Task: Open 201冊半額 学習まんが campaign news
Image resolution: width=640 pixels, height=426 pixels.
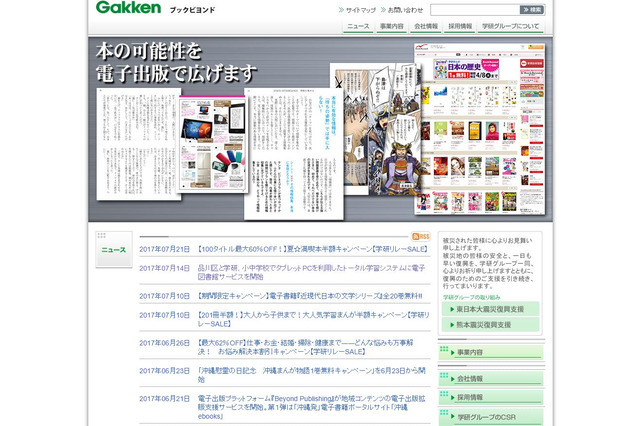Action: (313, 319)
